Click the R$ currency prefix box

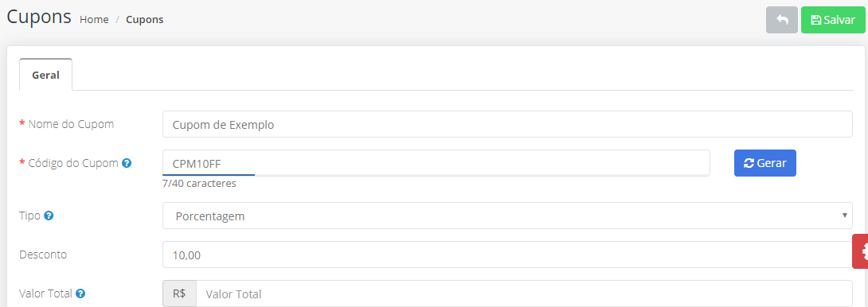coord(179,293)
